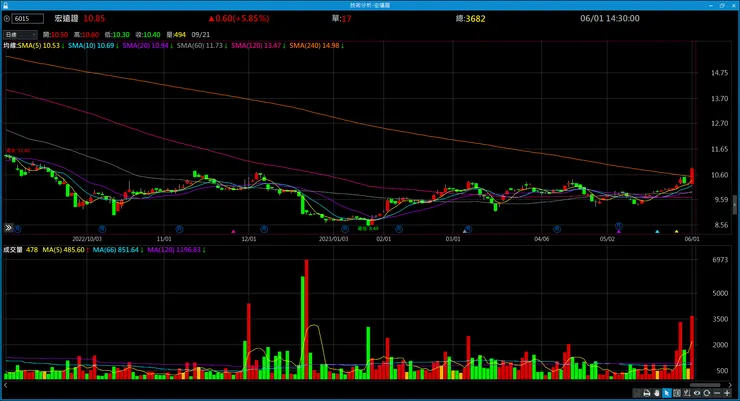
Task: Click the scroll left arrow at bottom
Action: 6,385
